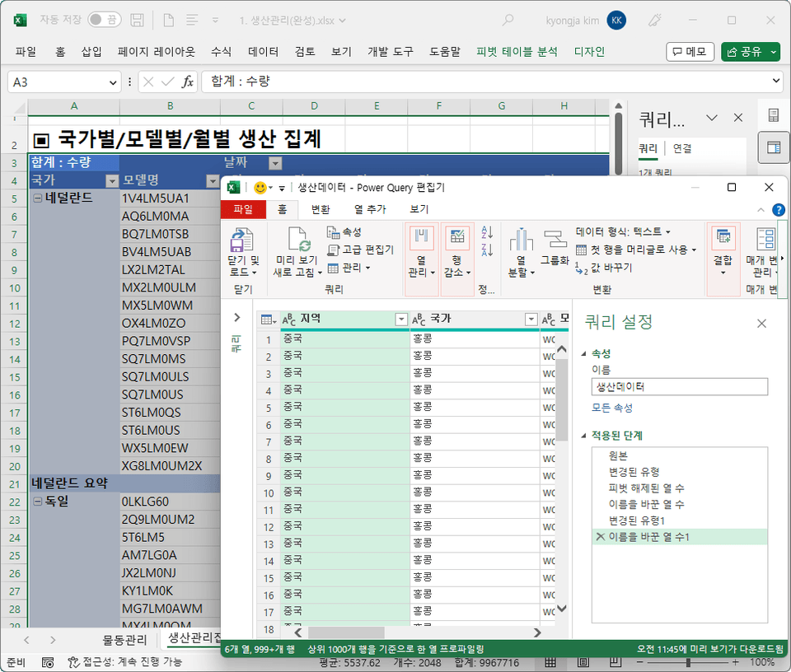The height and width of the screenshot is (672, 791).
Task: Open the Excel 데이터 ribbon tab
Action: pyautogui.click(x=264, y=51)
